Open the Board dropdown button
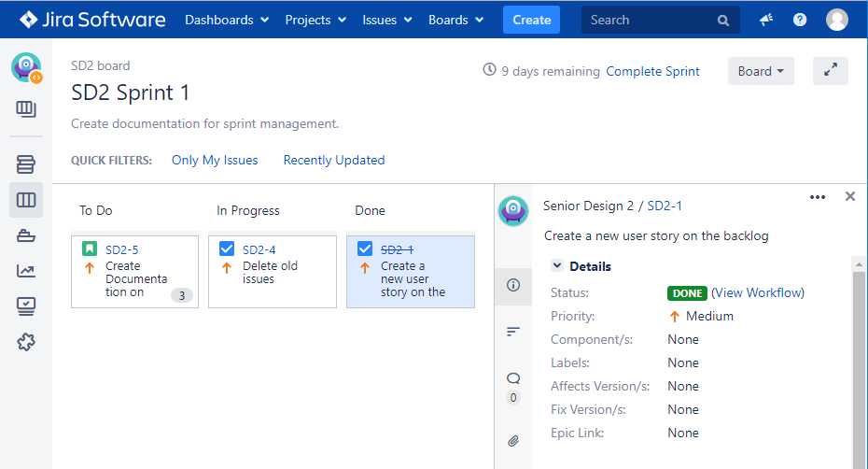868x469 pixels. pos(761,71)
